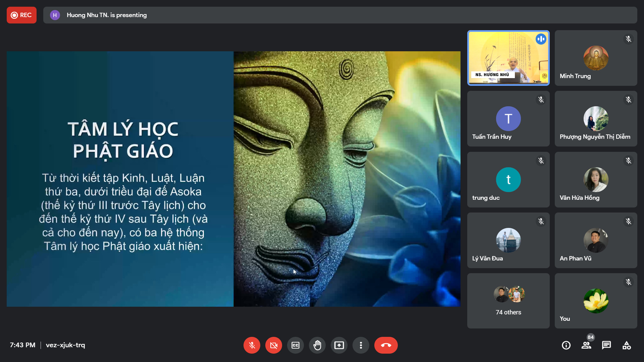This screenshot has height=362, width=644.
Task: Open meeting details info icon
Action: click(x=566, y=345)
